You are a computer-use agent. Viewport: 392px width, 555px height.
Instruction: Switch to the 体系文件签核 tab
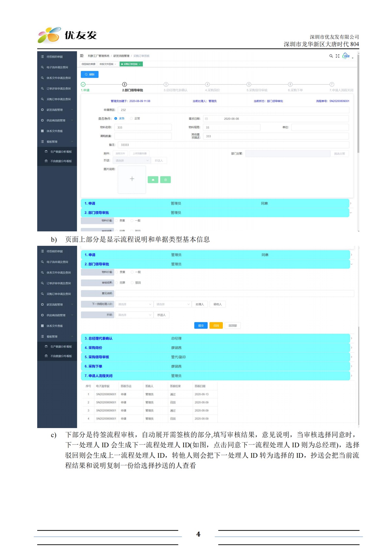pyautogui.click(x=107, y=64)
